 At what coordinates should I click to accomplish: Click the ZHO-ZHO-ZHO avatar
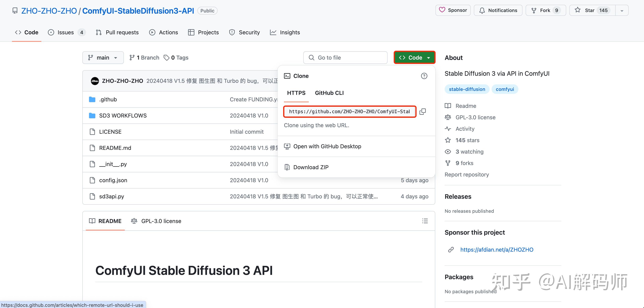pos(95,81)
